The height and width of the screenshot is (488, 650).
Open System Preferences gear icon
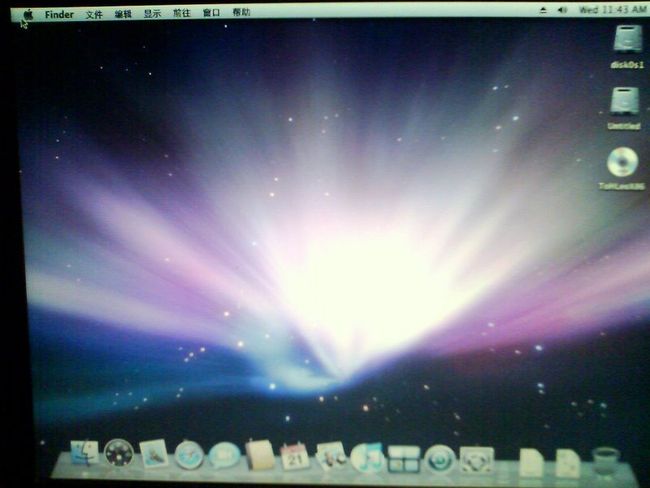[477, 460]
